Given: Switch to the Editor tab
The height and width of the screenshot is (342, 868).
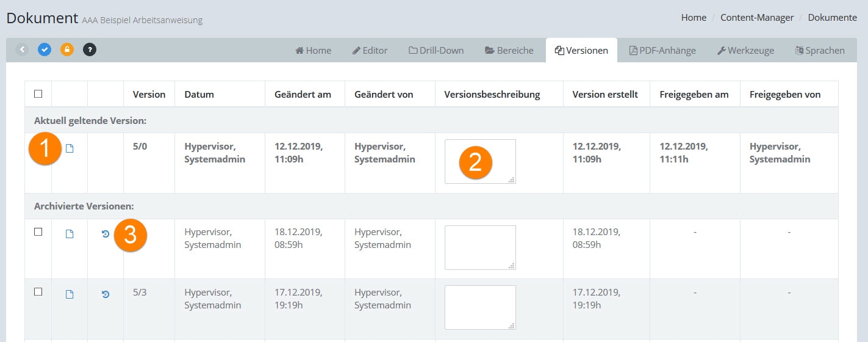Looking at the screenshot, I should (370, 51).
